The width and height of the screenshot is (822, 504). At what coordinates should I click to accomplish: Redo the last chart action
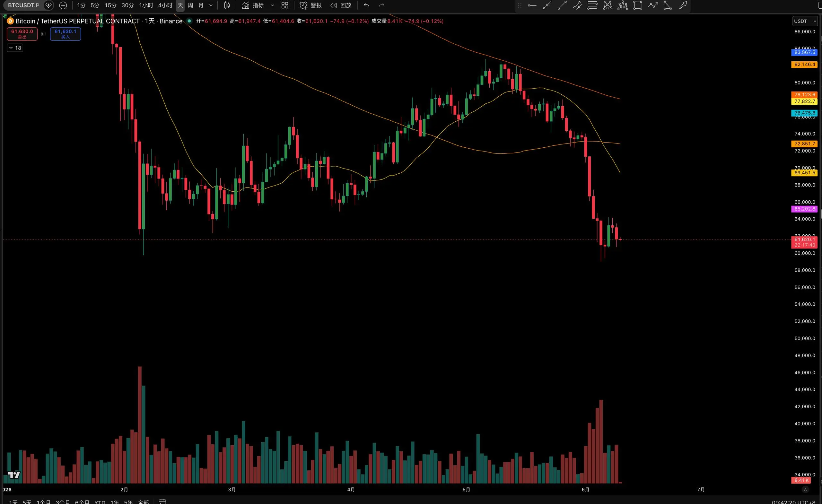382,5
